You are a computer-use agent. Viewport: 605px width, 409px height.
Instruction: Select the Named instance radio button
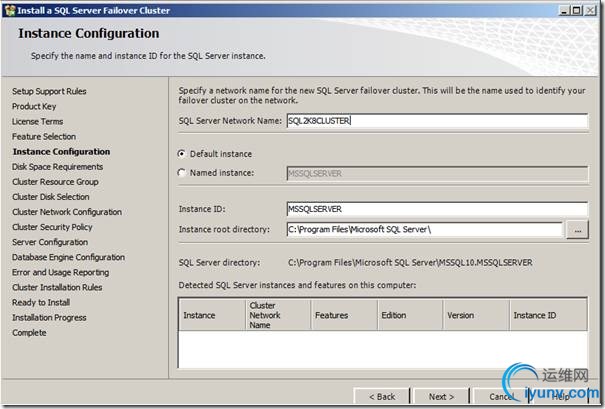click(x=182, y=172)
